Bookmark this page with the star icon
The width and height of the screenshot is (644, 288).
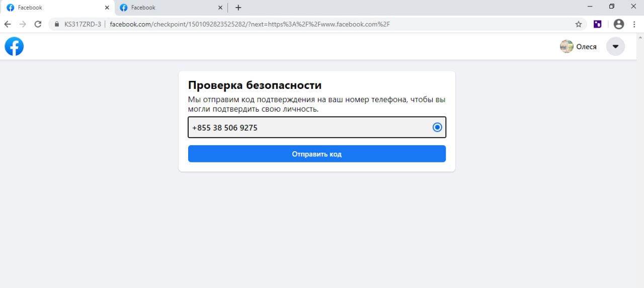coord(579,24)
